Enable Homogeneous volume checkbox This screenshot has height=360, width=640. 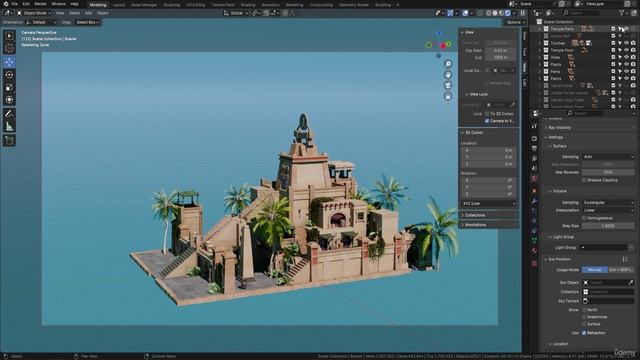(584, 218)
